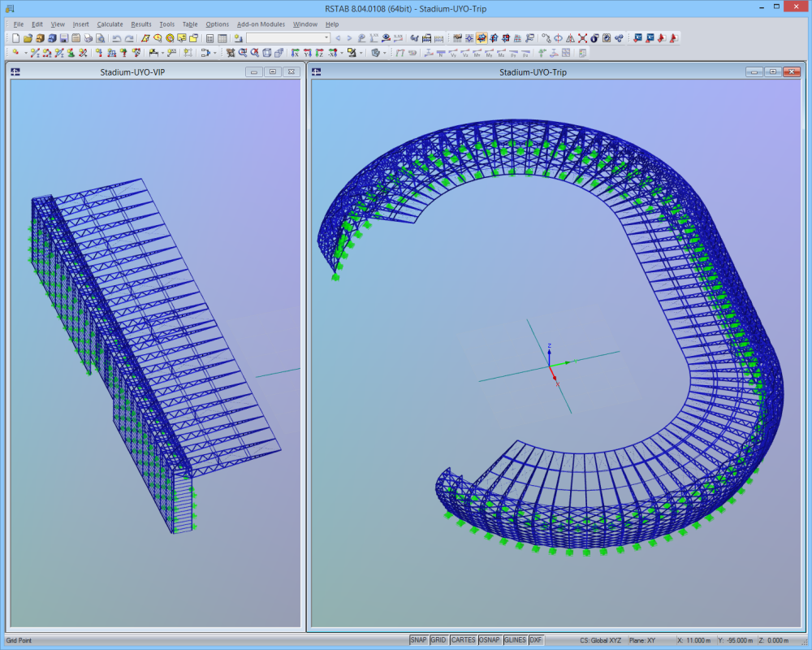Create a new model file
This screenshot has width=812, height=650.
(x=16, y=37)
